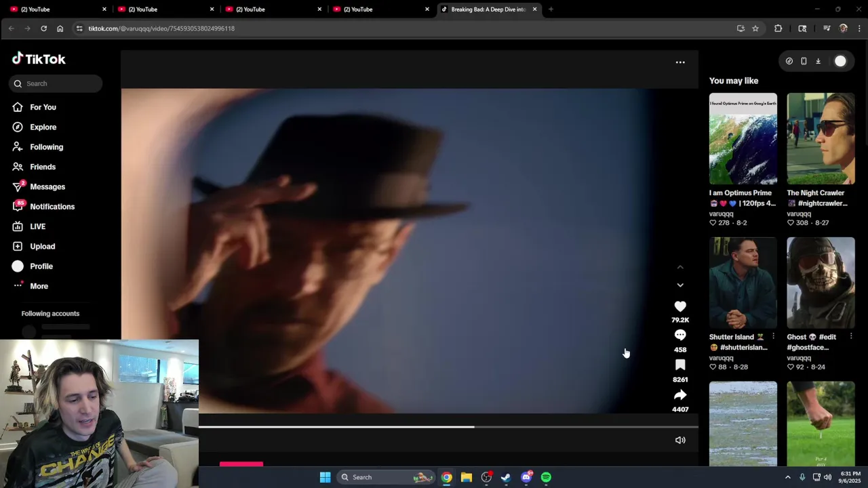Screen dimensions: 868x488
Task: Open the options menu for the Ghost video
Action: (x=851, y=337)
